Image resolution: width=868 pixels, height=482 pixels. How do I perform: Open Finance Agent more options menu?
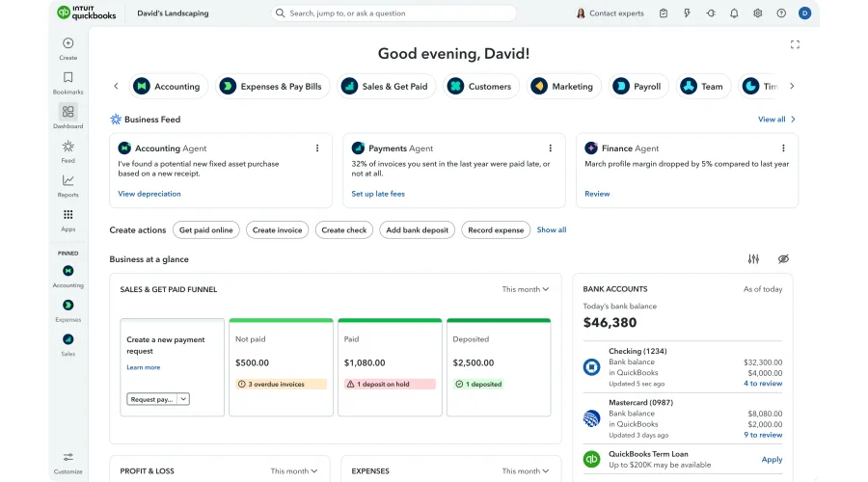[x=783, y=148]
